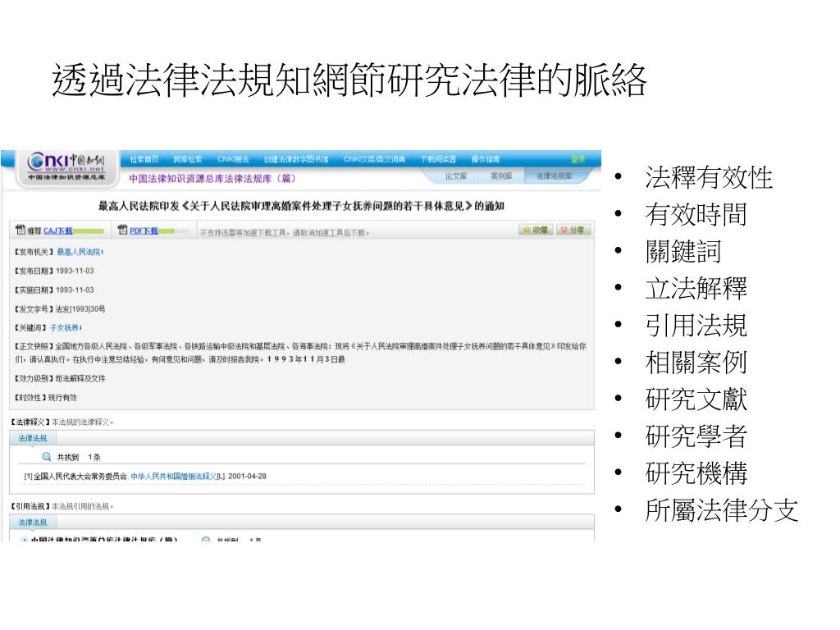Click the green progress bar after CAJ下载
This screenshot has width=840, height=630.
pos(89,231)
